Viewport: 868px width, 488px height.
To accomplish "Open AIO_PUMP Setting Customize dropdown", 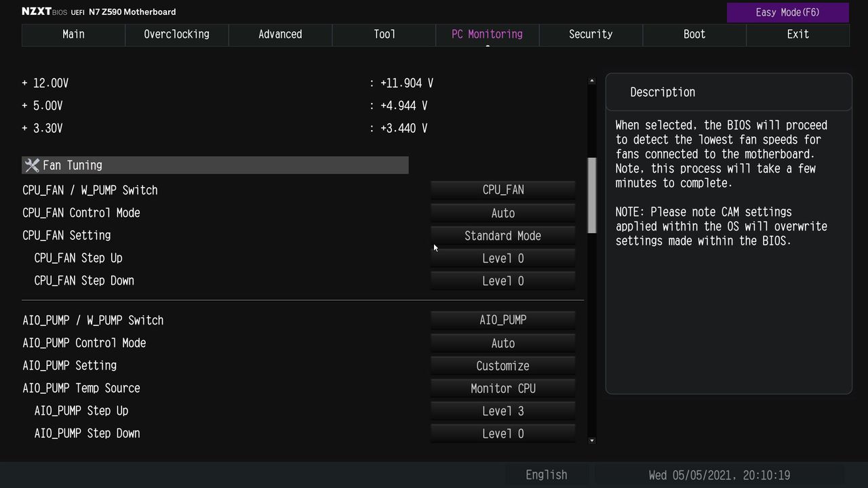I will point(503,366).
